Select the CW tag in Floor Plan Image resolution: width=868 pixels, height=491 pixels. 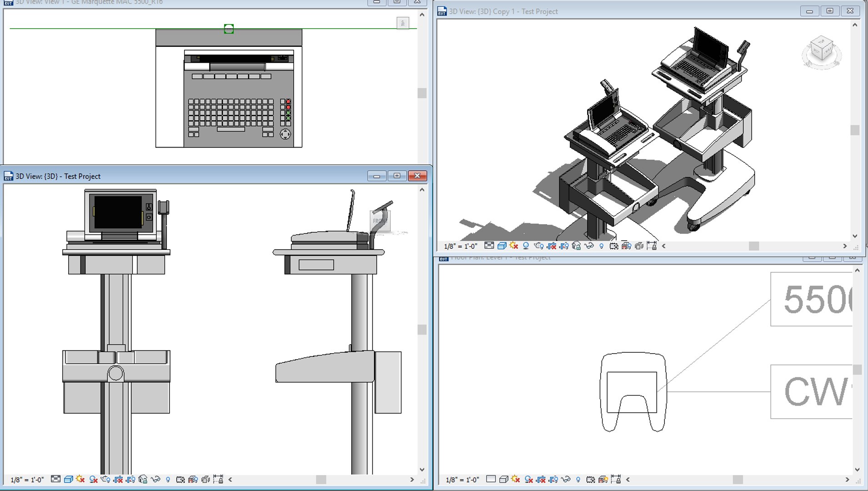point(812,391)
